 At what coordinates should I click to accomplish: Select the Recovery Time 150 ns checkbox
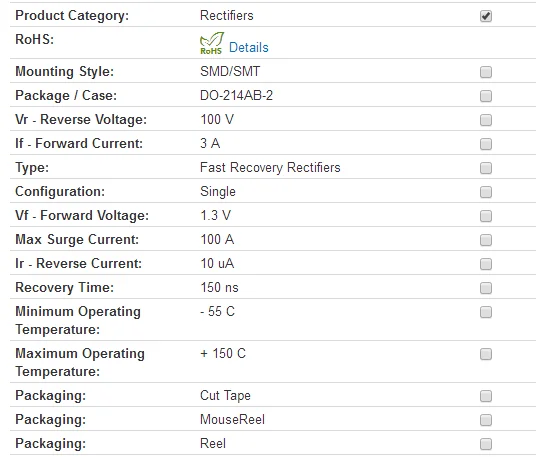486,288
